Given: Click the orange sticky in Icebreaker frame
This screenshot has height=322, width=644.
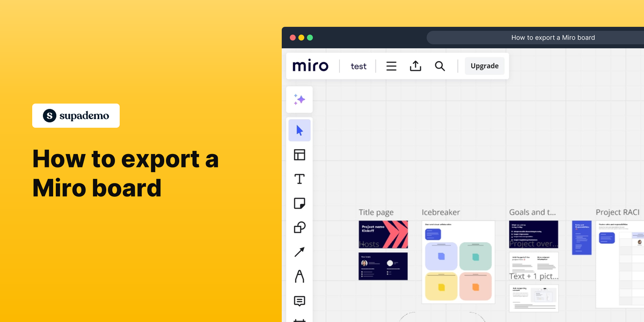Looking at the screenshot, I should [x=475, y=287].
